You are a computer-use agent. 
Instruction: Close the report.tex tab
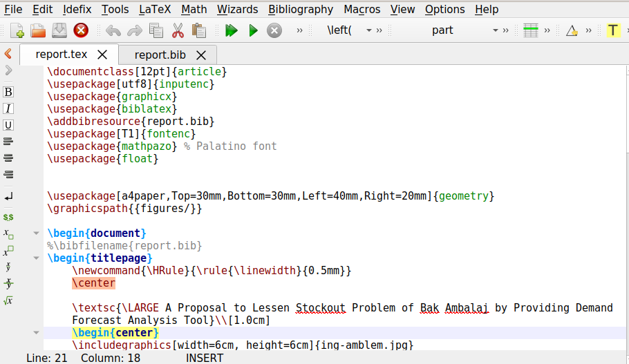click(x=103, y=55)
